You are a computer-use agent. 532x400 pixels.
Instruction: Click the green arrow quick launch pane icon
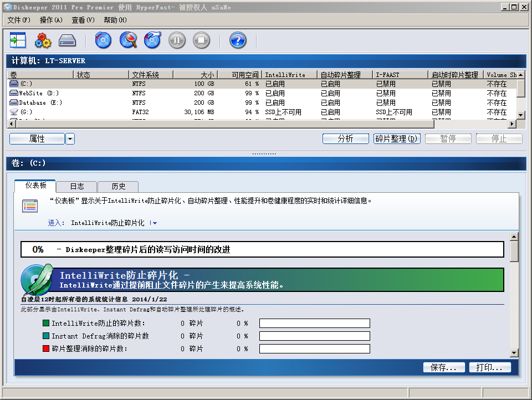pos(18,40)
